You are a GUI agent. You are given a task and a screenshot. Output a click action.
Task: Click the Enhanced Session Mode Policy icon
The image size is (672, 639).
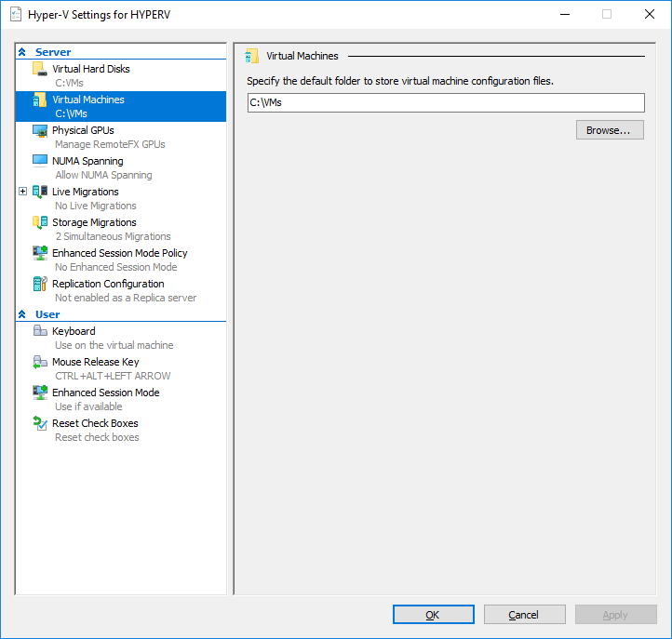click(40, 253)
